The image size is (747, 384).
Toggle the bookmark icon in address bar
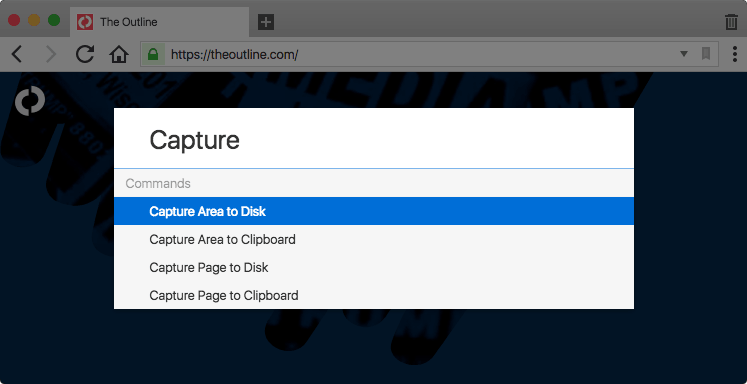pos(706,54)
